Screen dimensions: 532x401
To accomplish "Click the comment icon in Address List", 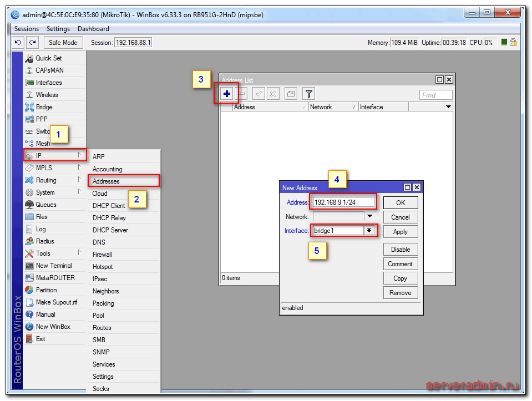I will click(291, 94).
